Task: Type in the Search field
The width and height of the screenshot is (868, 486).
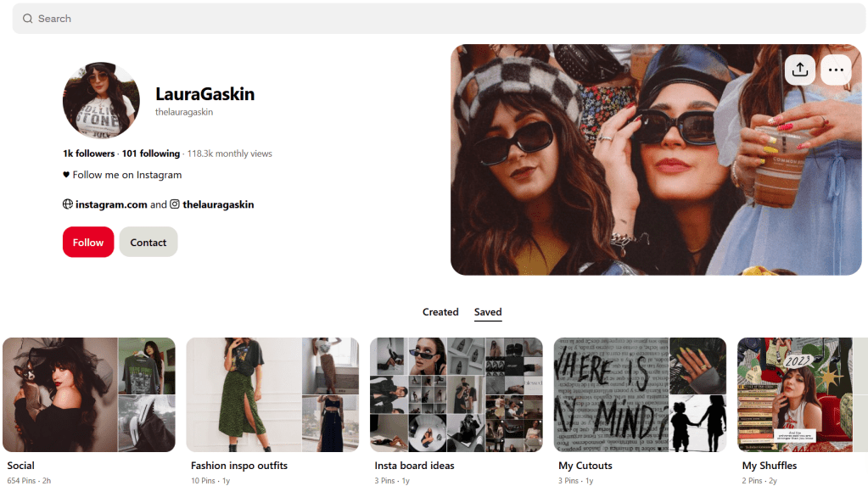Action: [424, 19]
